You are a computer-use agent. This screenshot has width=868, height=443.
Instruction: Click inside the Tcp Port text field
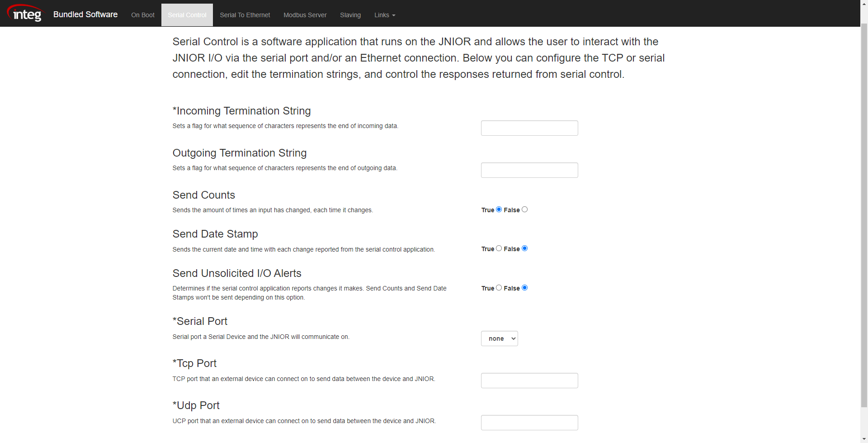point(529,380)
